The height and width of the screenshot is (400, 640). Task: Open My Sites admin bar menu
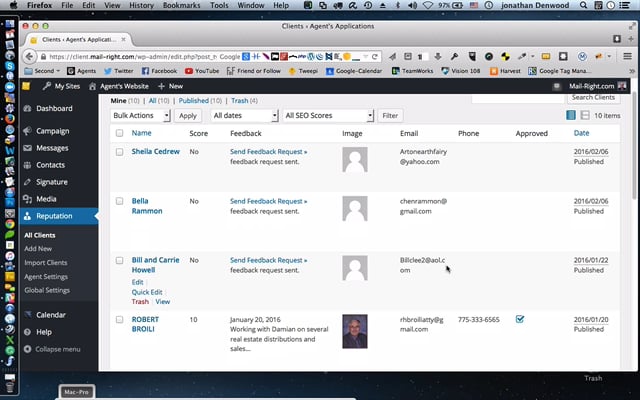[61, 86]
